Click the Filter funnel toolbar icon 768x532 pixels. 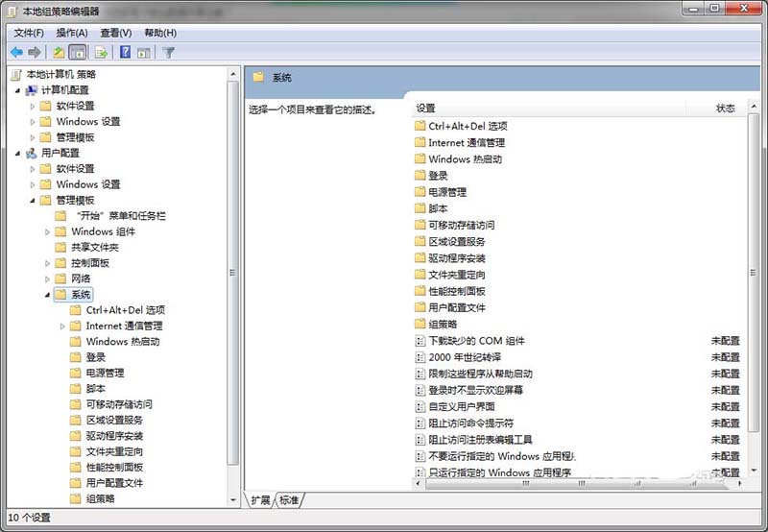[x=169, y=52]
